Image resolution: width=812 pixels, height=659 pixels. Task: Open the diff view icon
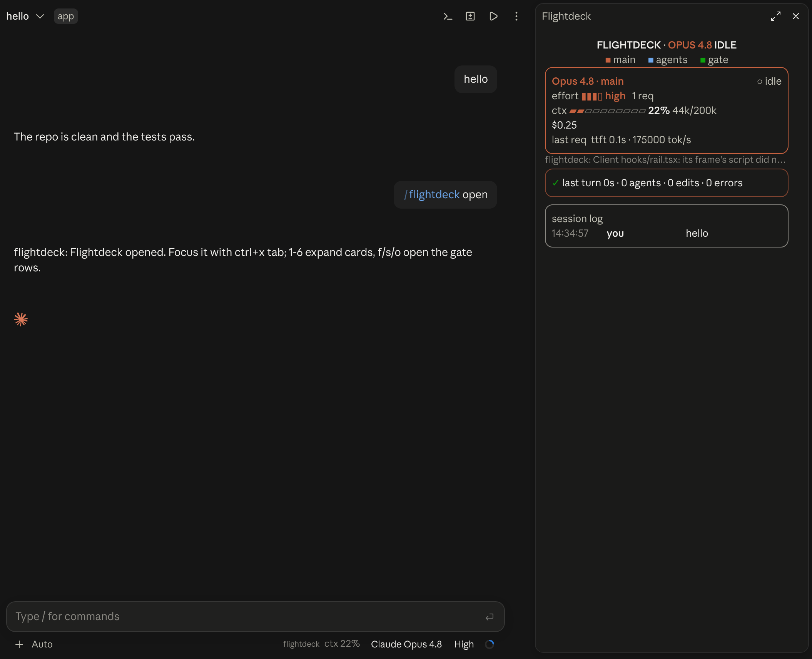click(x=470, y=16)
